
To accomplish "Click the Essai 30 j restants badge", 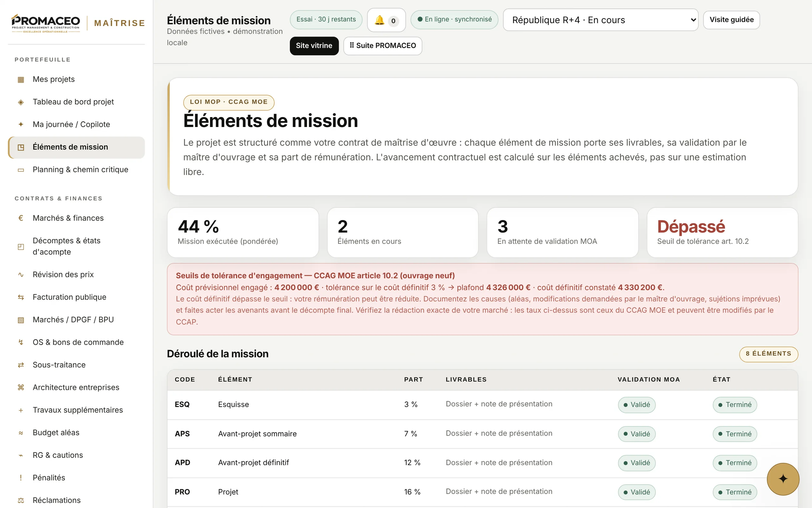I will point(326,19).
